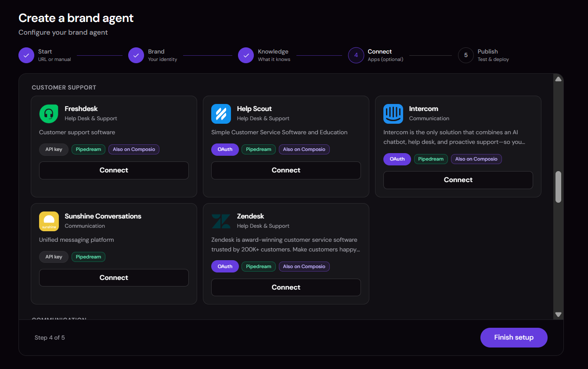Click Zendesk's Also on Composio tag

304,266
